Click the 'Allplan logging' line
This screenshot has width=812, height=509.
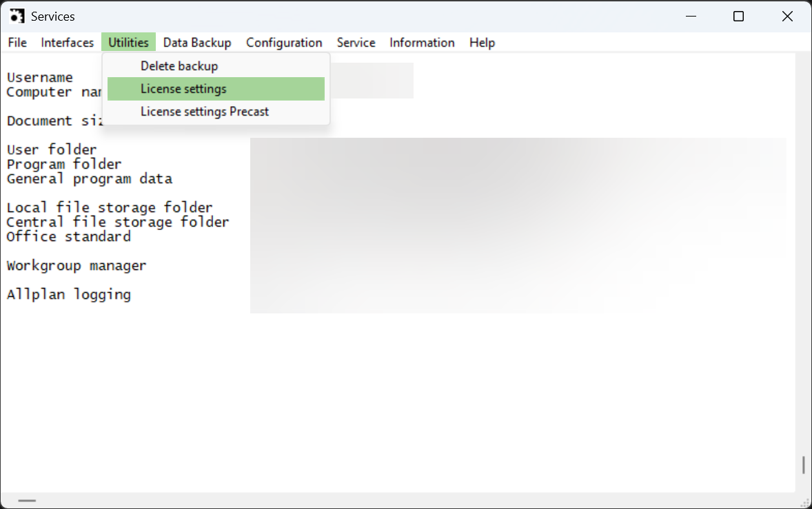pos(68,294)
